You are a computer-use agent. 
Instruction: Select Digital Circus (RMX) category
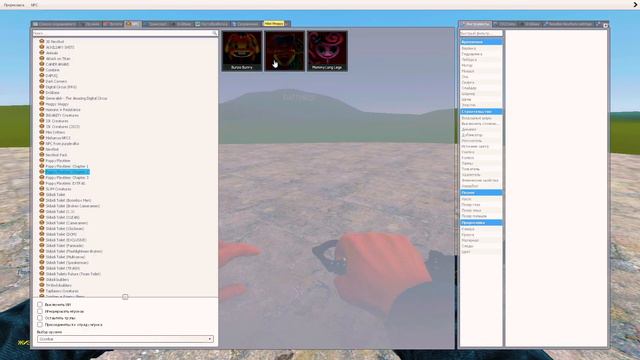61,87
